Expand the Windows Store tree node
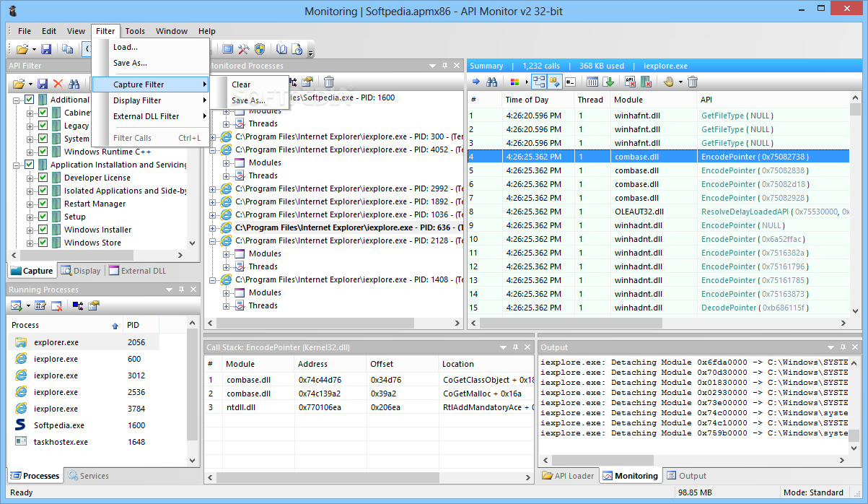This screenshot has height=504, width=868. (x=30, y=243)
